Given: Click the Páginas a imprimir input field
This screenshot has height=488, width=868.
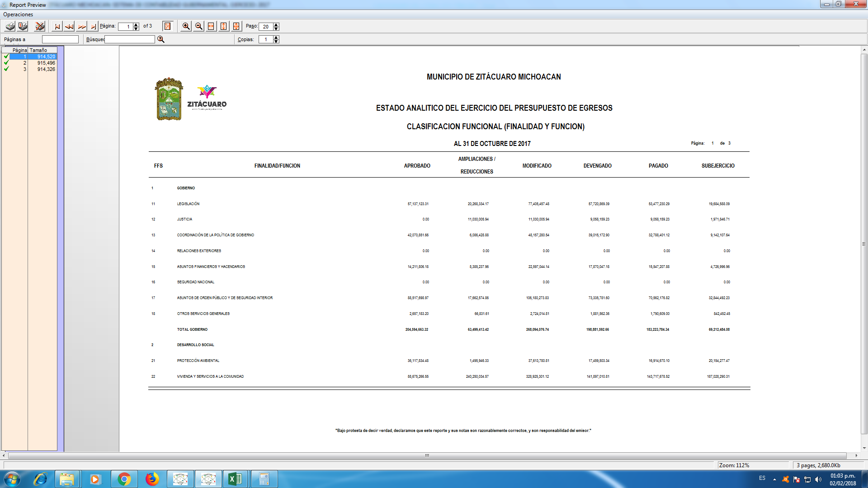Looking at the screenshot, I should 60,39.
